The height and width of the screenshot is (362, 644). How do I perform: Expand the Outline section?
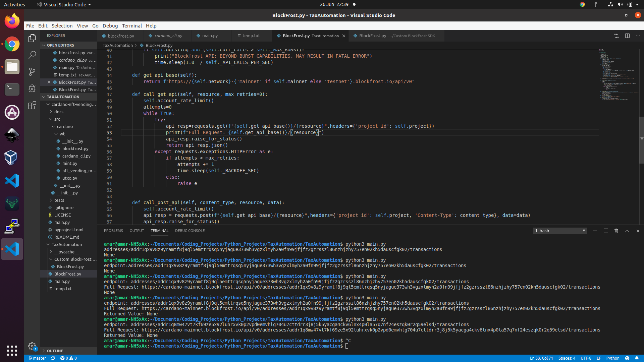pyautogui.click(x=69, y=351)
